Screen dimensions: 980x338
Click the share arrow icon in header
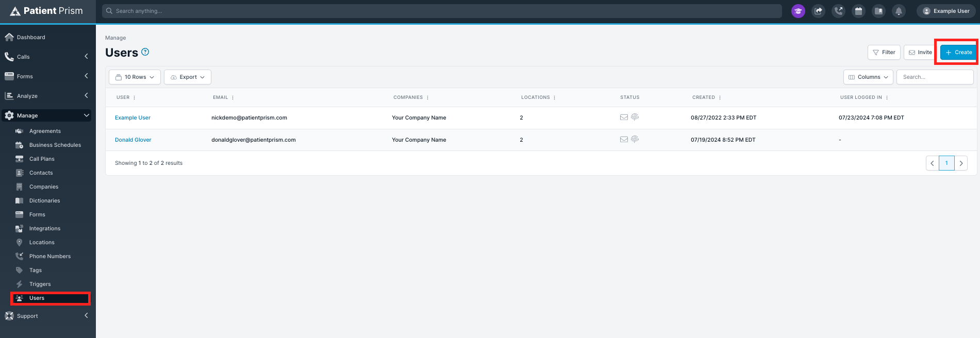coord(818,11)
